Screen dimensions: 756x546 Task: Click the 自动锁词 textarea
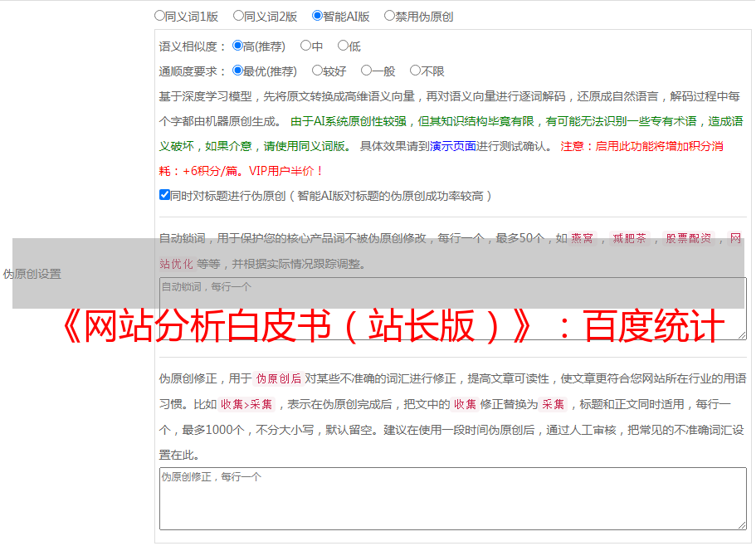pyautogui.click(x=453, y=309)
